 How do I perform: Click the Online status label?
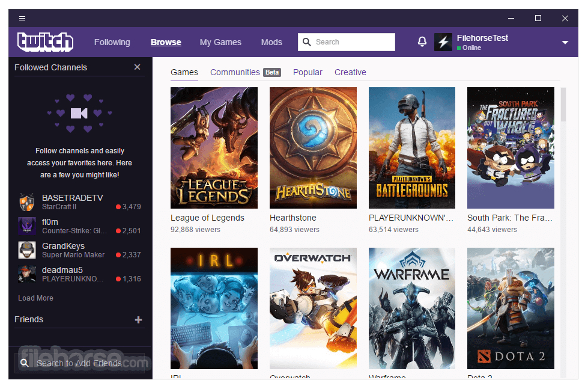[471, 47]
